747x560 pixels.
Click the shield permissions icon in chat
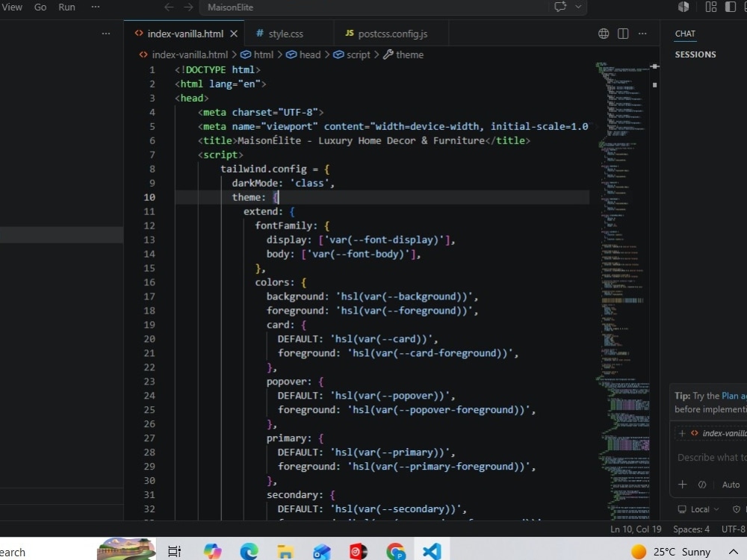[737, 509]
